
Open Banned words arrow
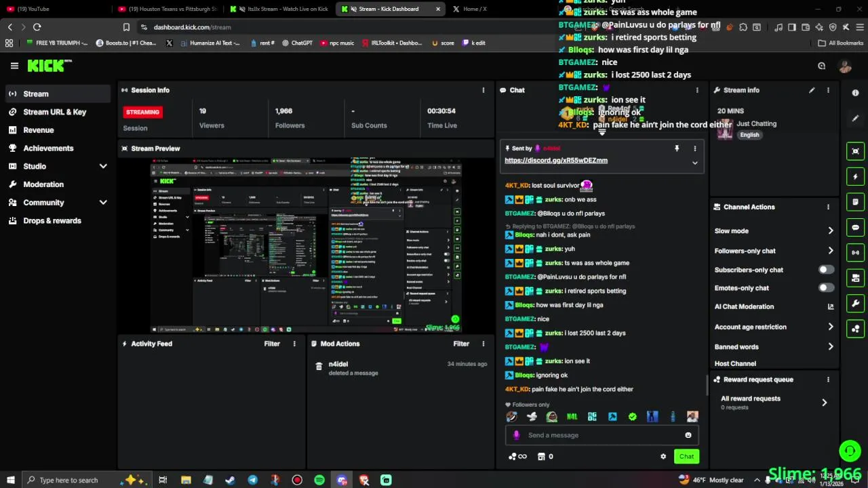(830, 347)
